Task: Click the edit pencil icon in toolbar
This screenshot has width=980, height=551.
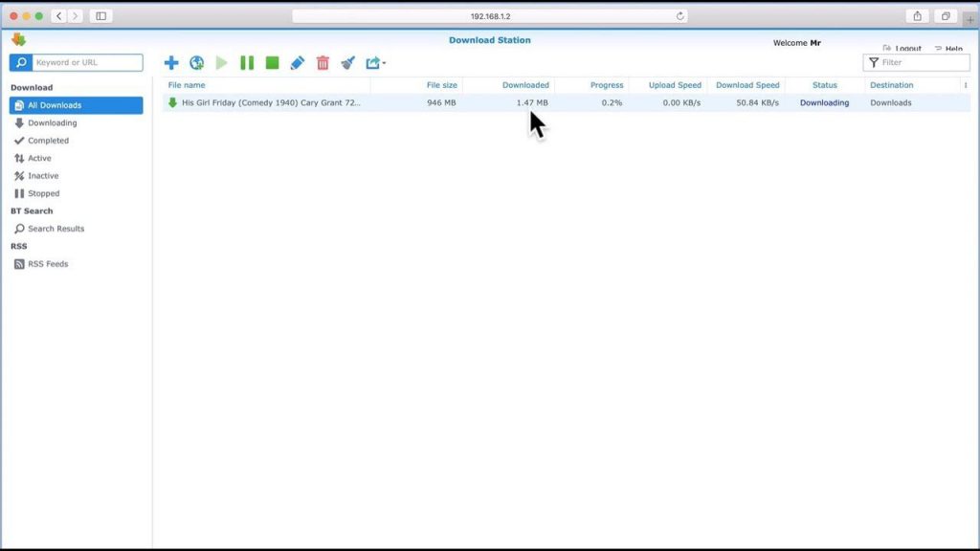Action: 298,62
